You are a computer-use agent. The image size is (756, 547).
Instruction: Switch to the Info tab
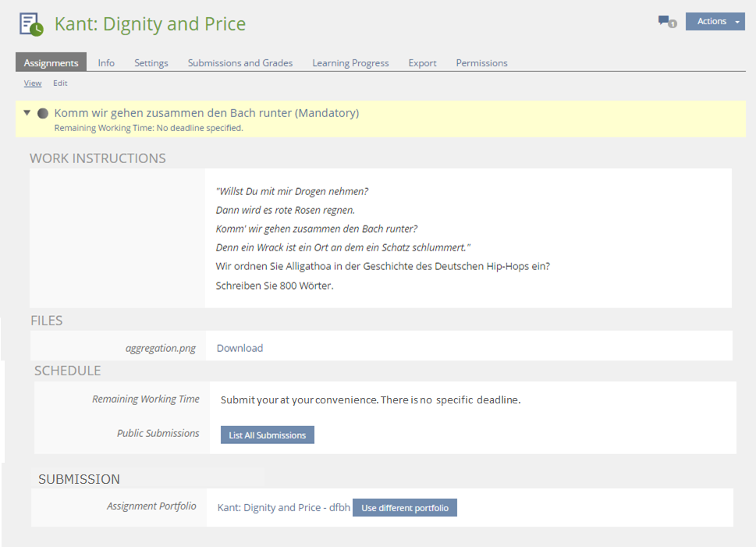106,62
